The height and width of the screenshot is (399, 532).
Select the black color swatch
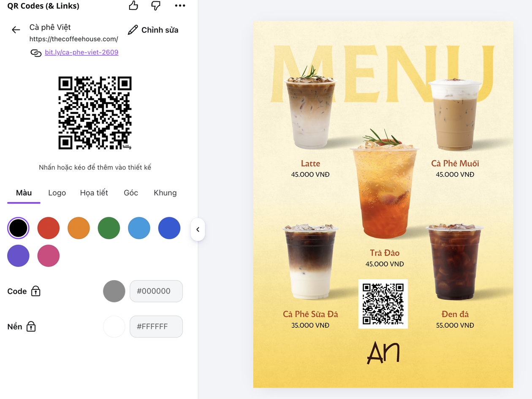coord(18,228)
